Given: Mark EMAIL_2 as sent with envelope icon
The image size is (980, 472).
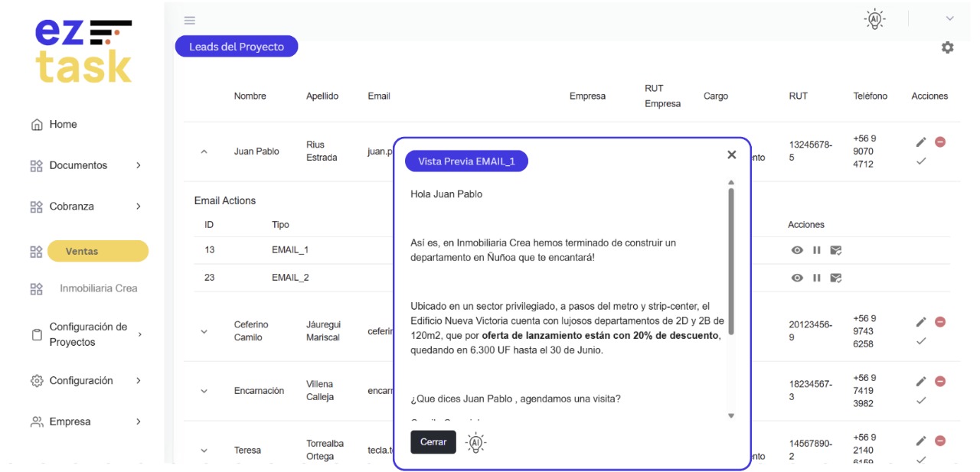Looking at the screenshot, I should 836,278.
